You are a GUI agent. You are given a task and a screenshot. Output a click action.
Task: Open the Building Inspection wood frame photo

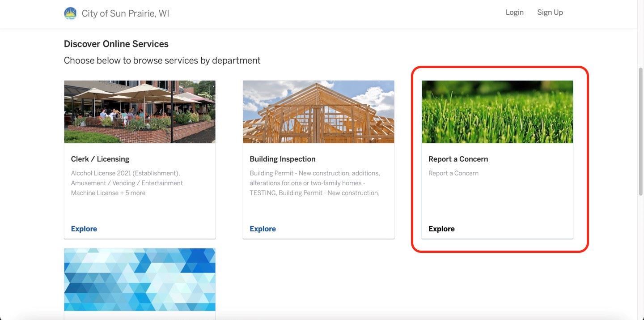318,112
